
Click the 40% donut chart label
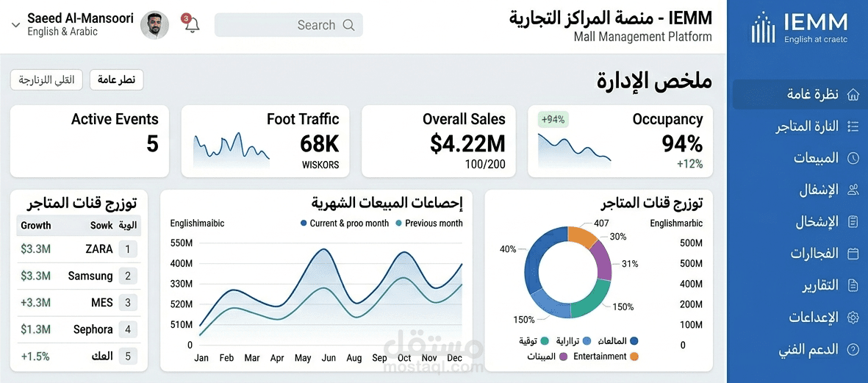(x=508, y=249)
